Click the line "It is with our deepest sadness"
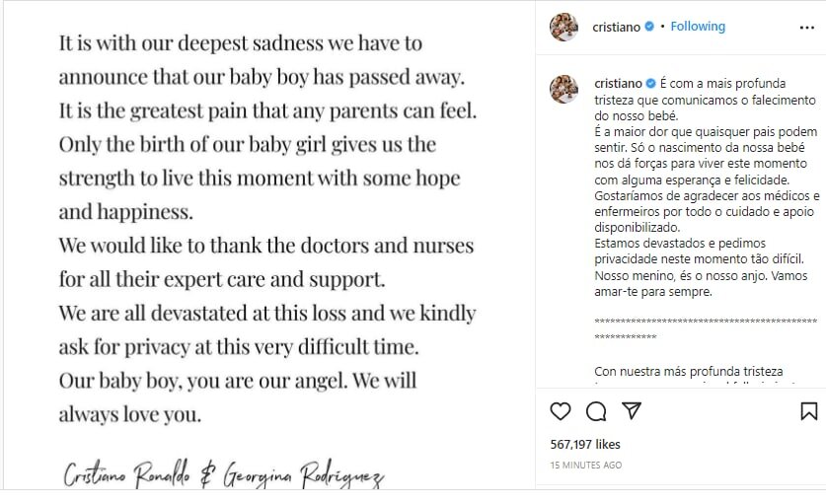Viewport: 826px width, 504px height. [240, 43]
